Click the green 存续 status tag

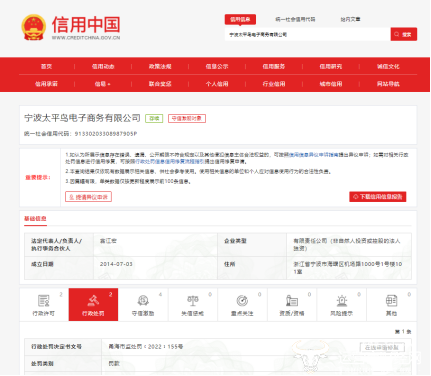[x=154, y=118]
